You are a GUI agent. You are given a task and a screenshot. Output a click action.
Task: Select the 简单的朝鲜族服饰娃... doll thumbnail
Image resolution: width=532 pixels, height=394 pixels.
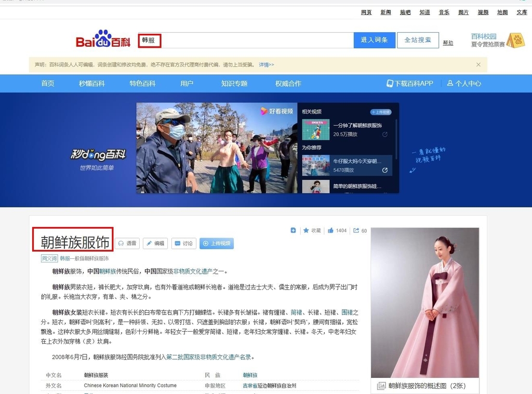click(315, 187)
